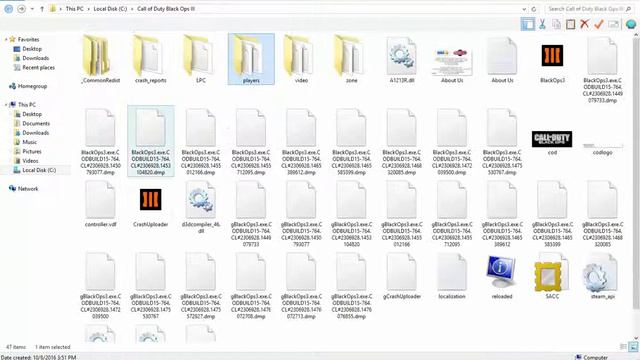Screen dimensions: 640x360
Task: Collapse the This PC tree group
Action: click(x=6, y=105)
